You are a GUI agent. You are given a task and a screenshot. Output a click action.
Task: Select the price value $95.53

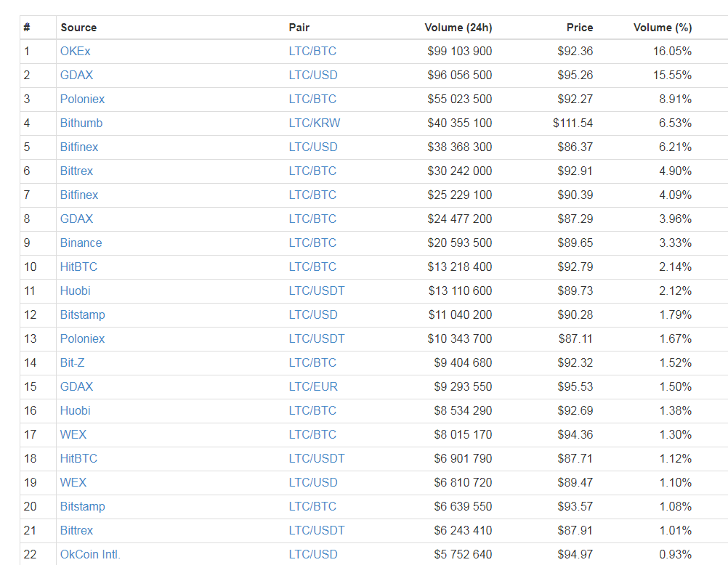(575, 387)
